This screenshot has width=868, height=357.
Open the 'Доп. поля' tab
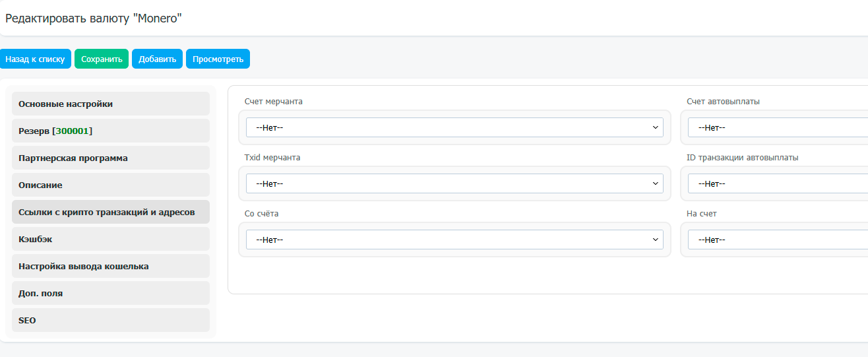coord(111,293)
